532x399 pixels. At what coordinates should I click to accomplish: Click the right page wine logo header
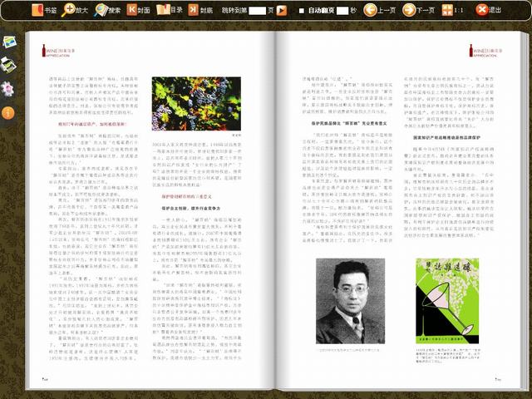[485, 51]
